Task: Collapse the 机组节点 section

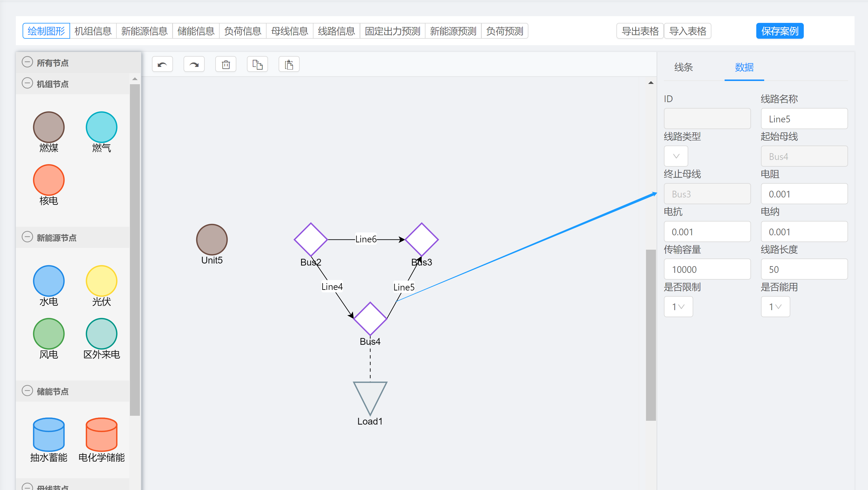Action: tap(27, 83)
